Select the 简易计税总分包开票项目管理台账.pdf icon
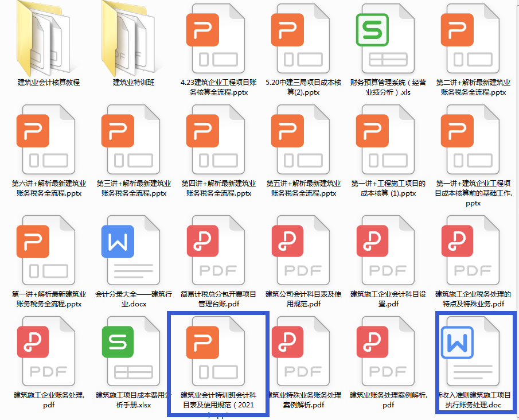Screen dimensions: 519x420 [215, 250]
